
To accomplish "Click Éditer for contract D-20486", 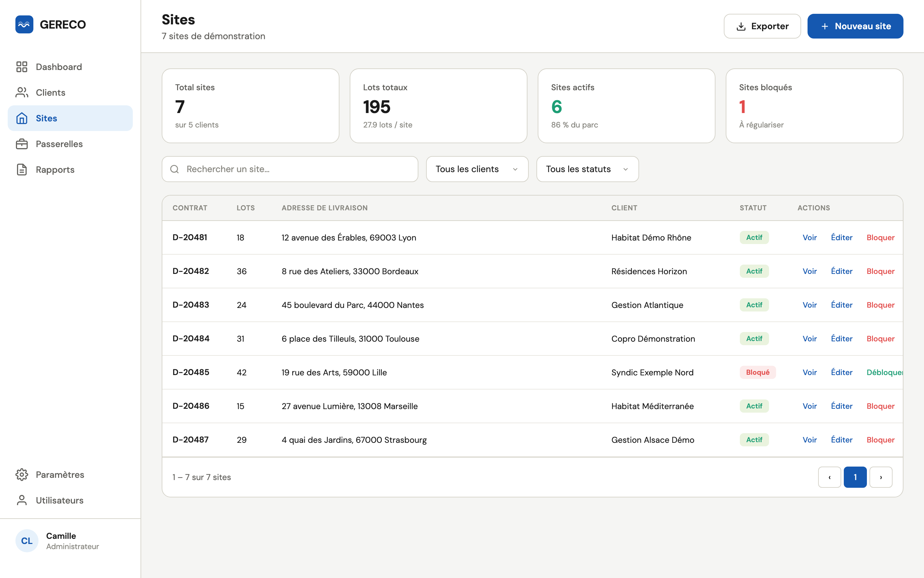I will coord(842,406).
